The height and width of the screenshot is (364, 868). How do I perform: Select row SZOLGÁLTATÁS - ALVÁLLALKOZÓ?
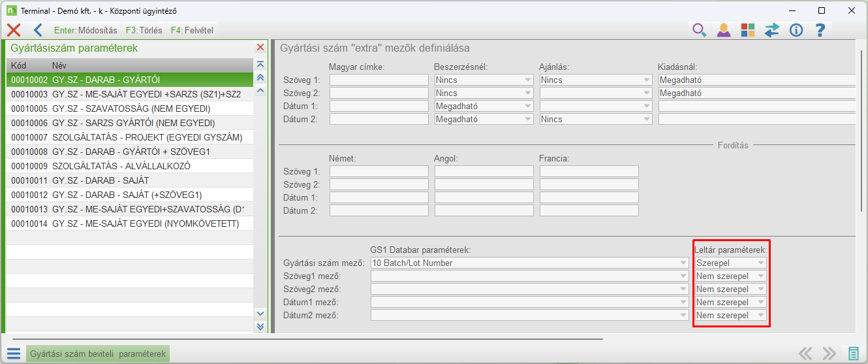click(121, 166)
